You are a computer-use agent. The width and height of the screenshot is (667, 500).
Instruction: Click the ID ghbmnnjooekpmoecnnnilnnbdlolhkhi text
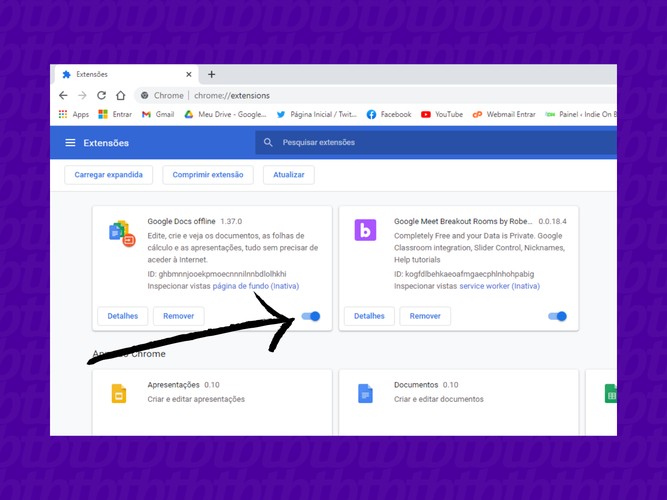pyautogui.click(x=217, y=274)
